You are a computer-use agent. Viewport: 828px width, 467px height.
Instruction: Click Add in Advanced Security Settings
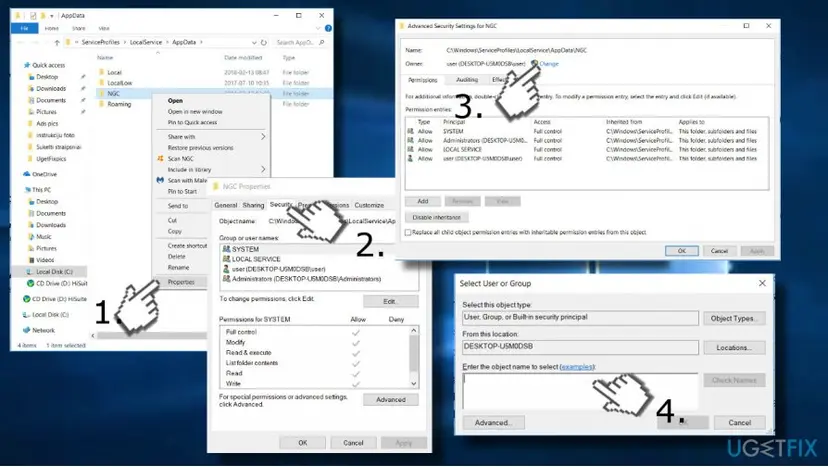pos(423,201)
